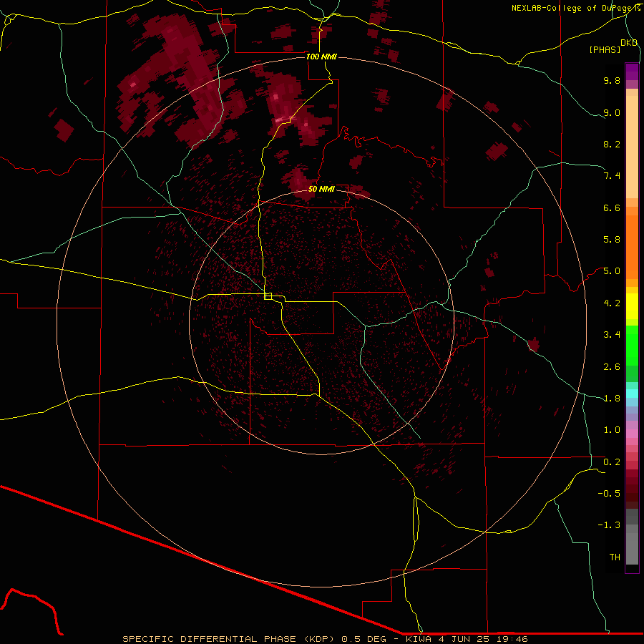This screenshot has height=644, width=644.
Task: Click the TH threshold label
Action: coord(615,557)
